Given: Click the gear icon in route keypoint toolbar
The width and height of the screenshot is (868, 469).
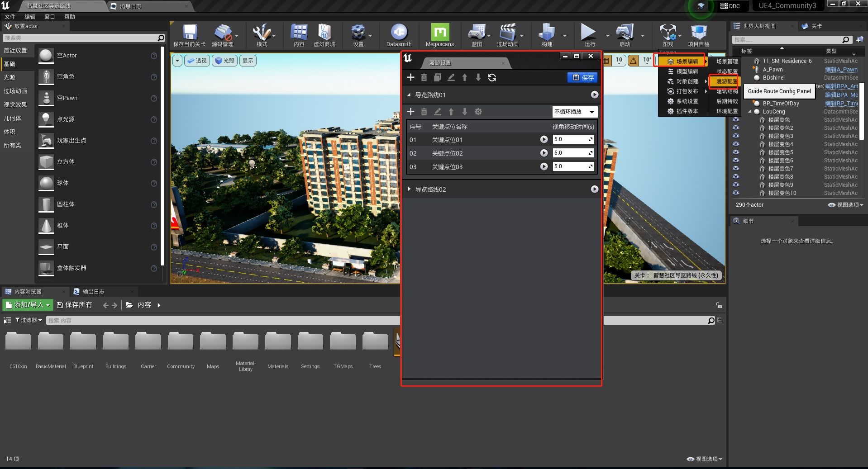Looking at the screenshot, I should (x=478, y=112).
